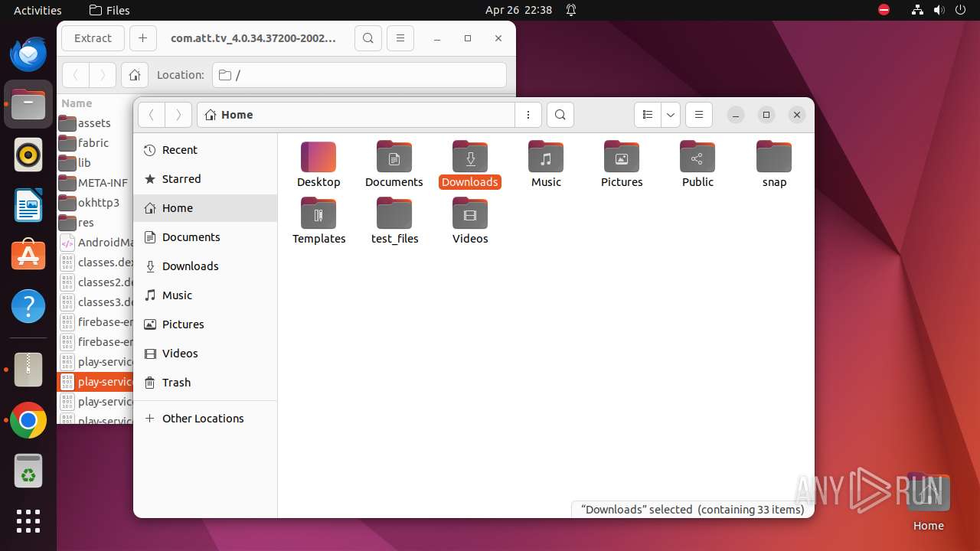Open the Public folder

pos(697,165)
